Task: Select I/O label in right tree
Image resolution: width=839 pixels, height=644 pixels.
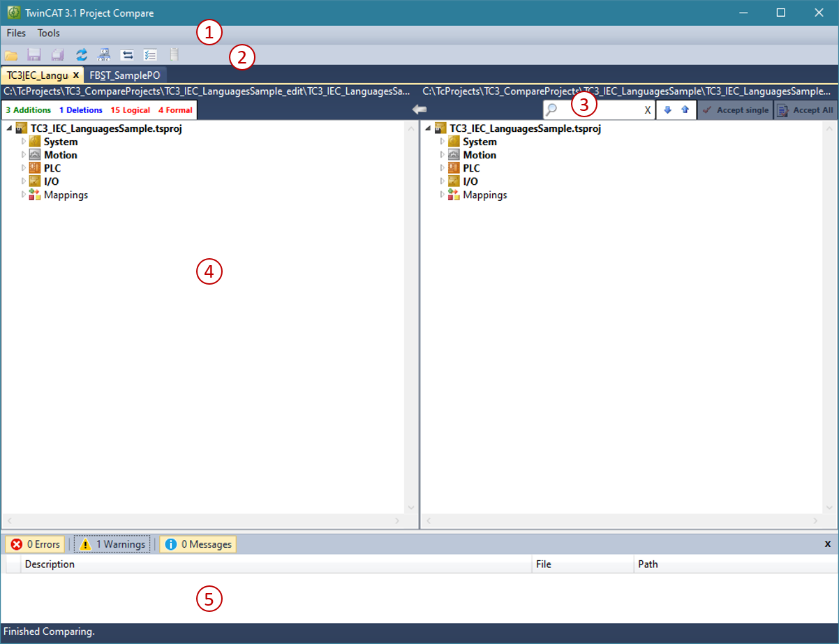Action: click(x=470, y=181)
